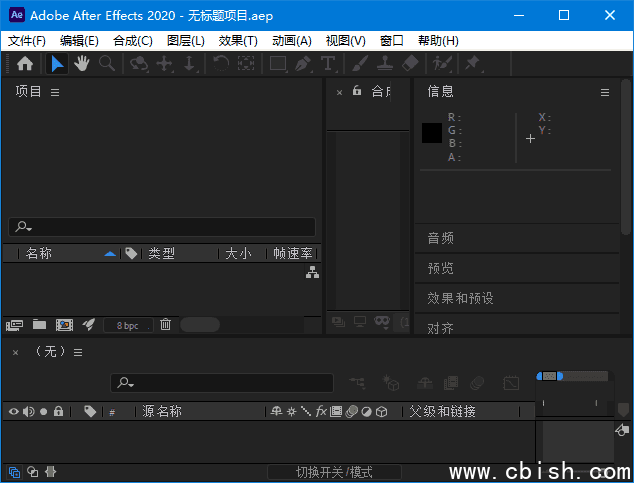Go to the Home screen icon
634x483 pixels.
[x=25, y=63]
